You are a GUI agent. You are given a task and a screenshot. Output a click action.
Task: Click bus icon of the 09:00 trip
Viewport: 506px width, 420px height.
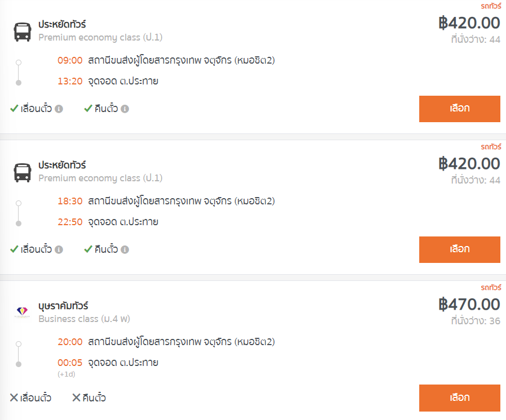pos(23,32)
